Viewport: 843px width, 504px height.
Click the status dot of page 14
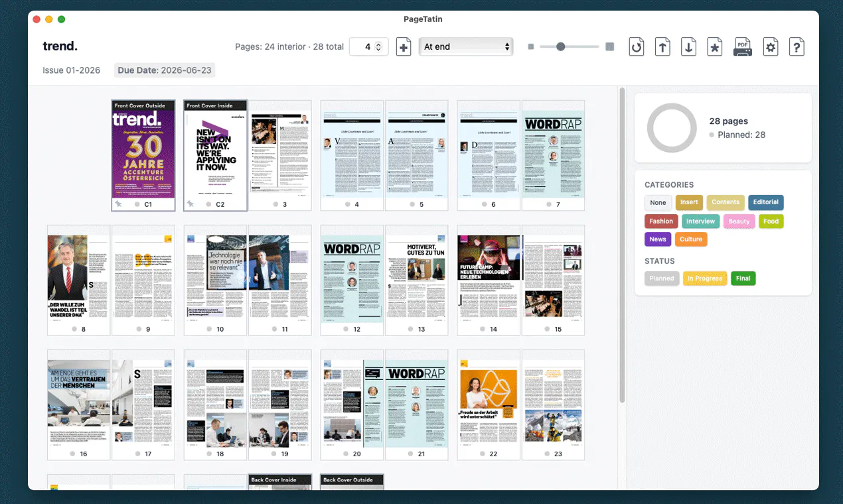click(483, 330)
